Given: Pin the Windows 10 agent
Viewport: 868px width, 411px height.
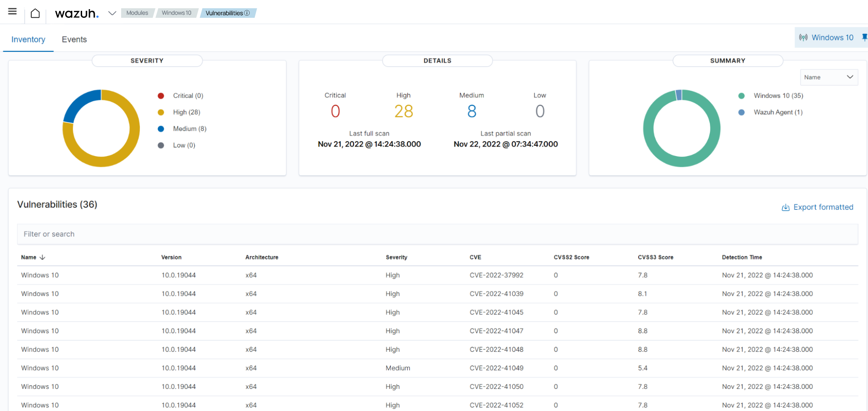Looking at the screenshot, I should pos(865,38).
